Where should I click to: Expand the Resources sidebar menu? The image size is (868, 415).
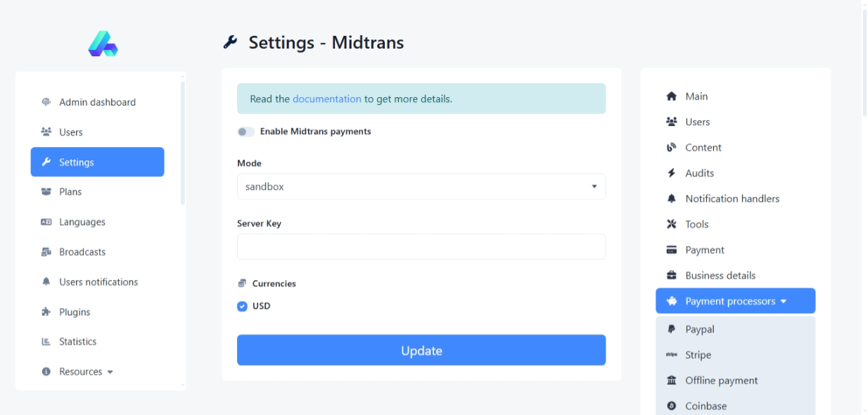pyautogui.click(x=86, y=371)
